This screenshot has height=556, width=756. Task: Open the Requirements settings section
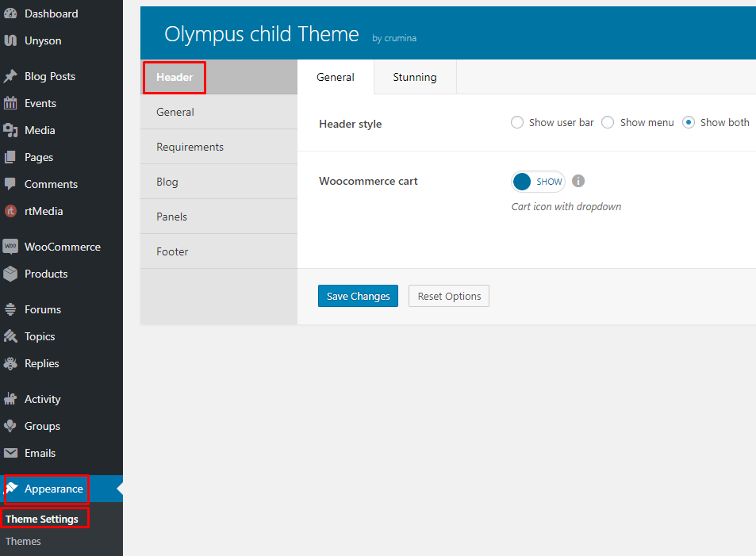218,147
